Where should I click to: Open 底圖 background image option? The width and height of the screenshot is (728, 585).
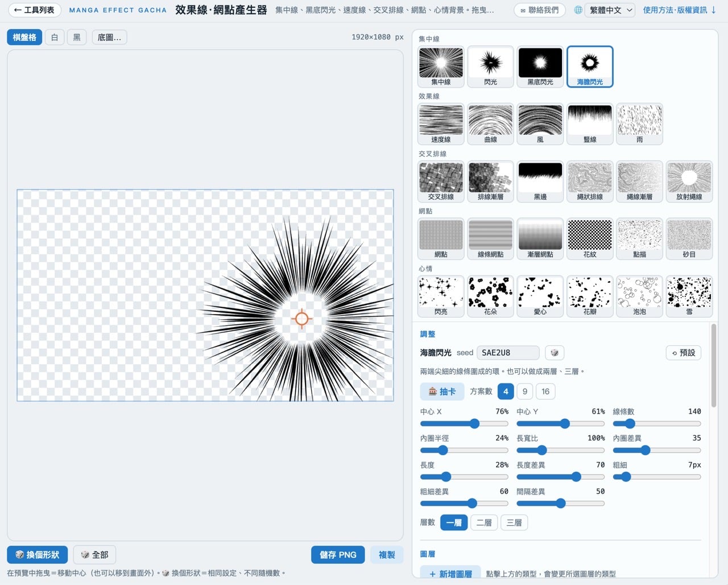tap(109, 38)
